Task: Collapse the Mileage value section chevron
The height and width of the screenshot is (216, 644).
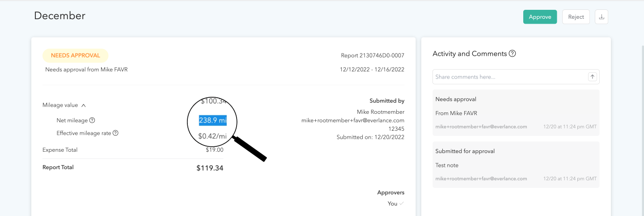Action: [84, 105]
